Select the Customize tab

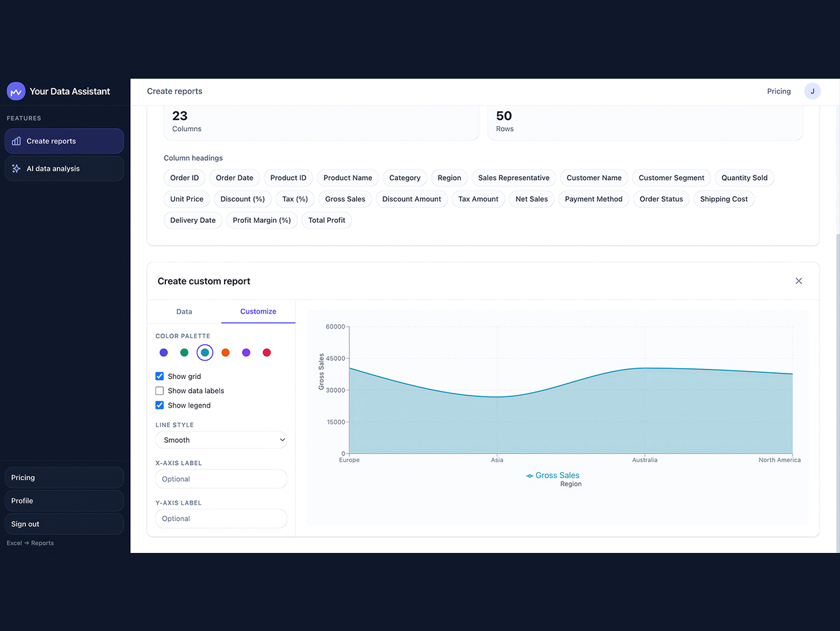click(x=258, y=311)
